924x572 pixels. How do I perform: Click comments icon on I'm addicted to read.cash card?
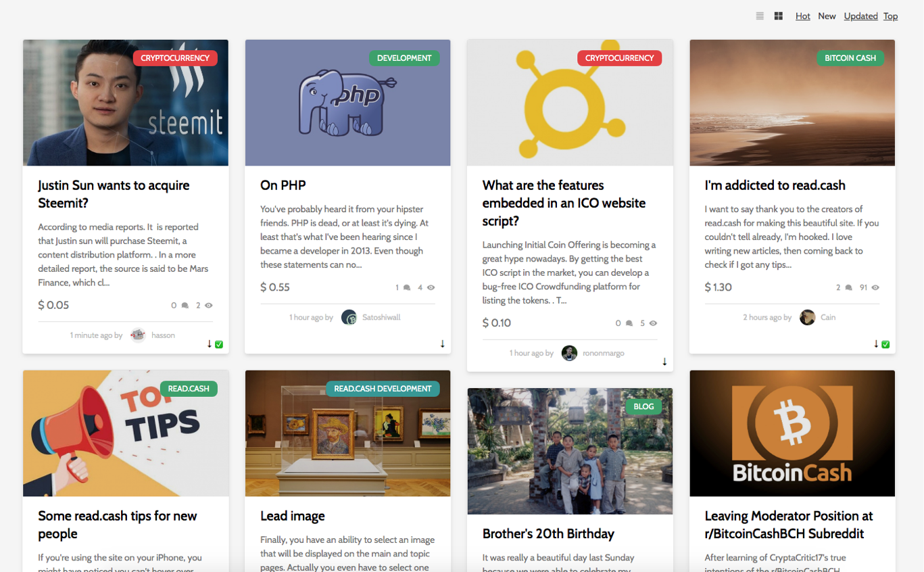(848, 287)
